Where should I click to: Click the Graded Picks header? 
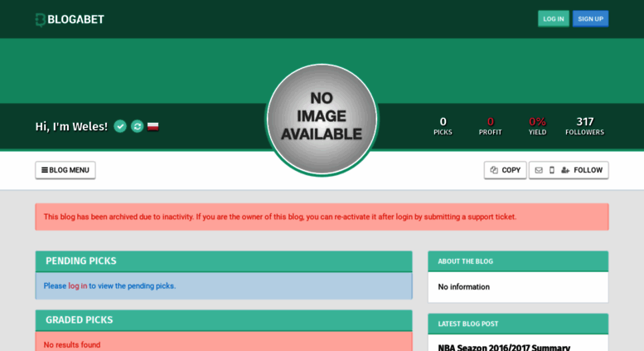point(224,320)
